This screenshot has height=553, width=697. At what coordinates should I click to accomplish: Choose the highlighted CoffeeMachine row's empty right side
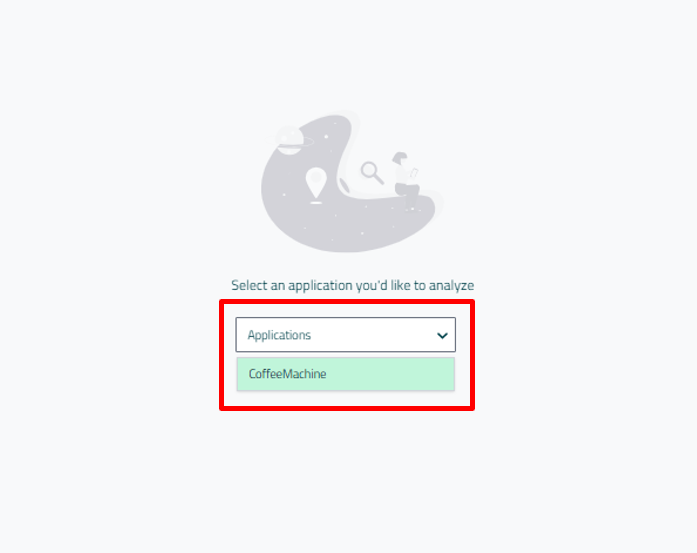pyautogui.click(x=391, y=374)
